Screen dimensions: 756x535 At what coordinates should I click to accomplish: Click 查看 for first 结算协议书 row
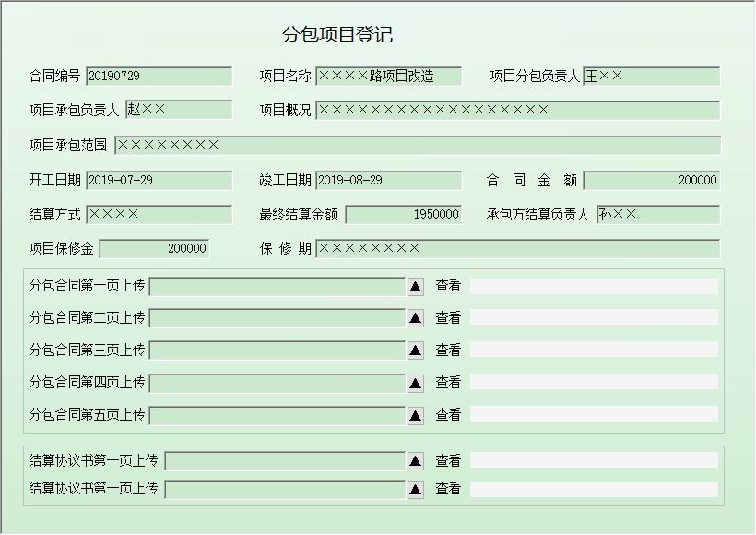(448, 460)
